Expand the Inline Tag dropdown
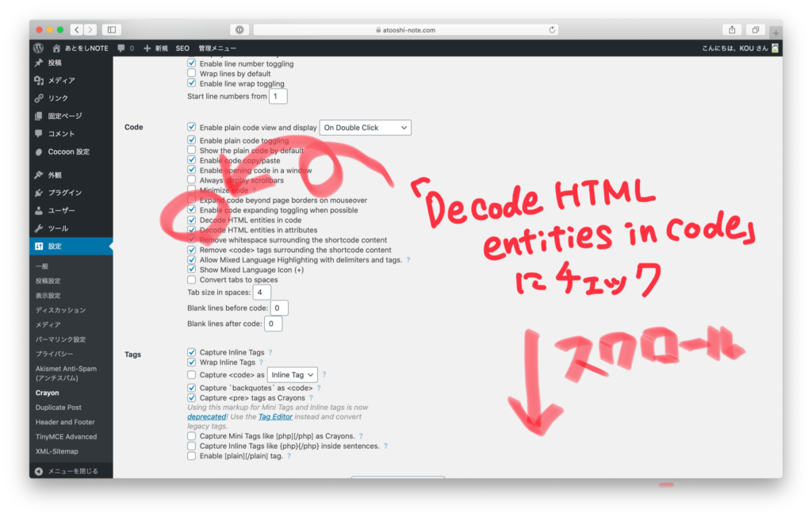Viewport: 812px width, 517px height. (x=292, y=374)
